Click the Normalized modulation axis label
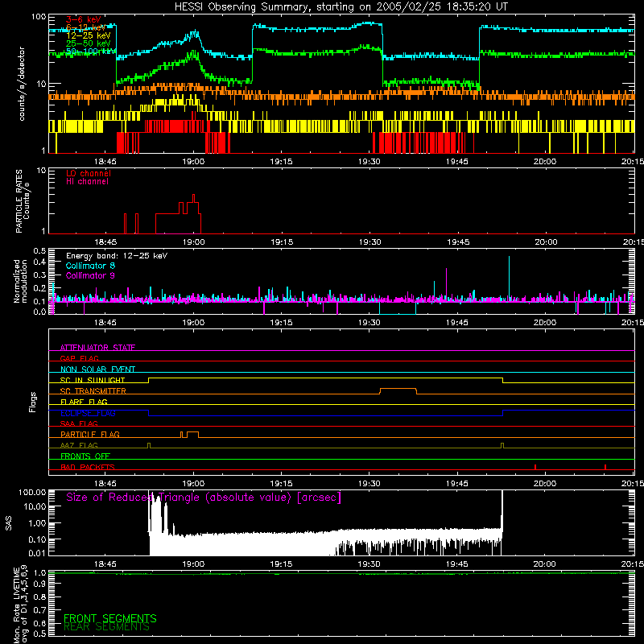 click(x=20, y=281)
